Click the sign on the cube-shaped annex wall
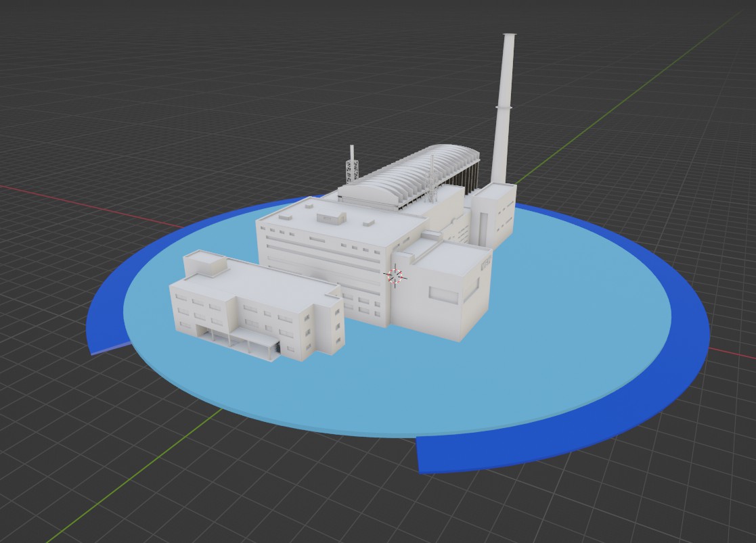The height and width of the screenshot is (543, 756). click(485, 264)
